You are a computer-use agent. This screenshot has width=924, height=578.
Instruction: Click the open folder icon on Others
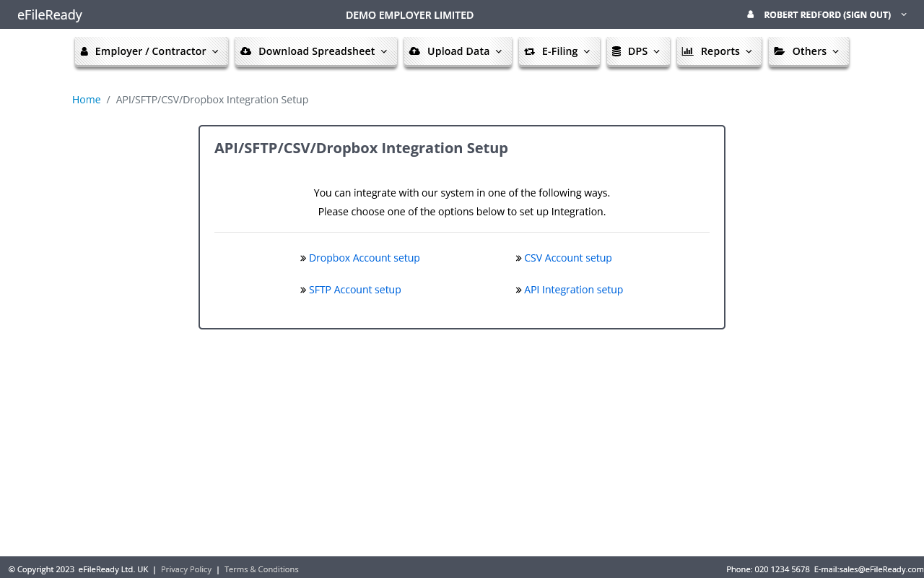click(780, 51)
